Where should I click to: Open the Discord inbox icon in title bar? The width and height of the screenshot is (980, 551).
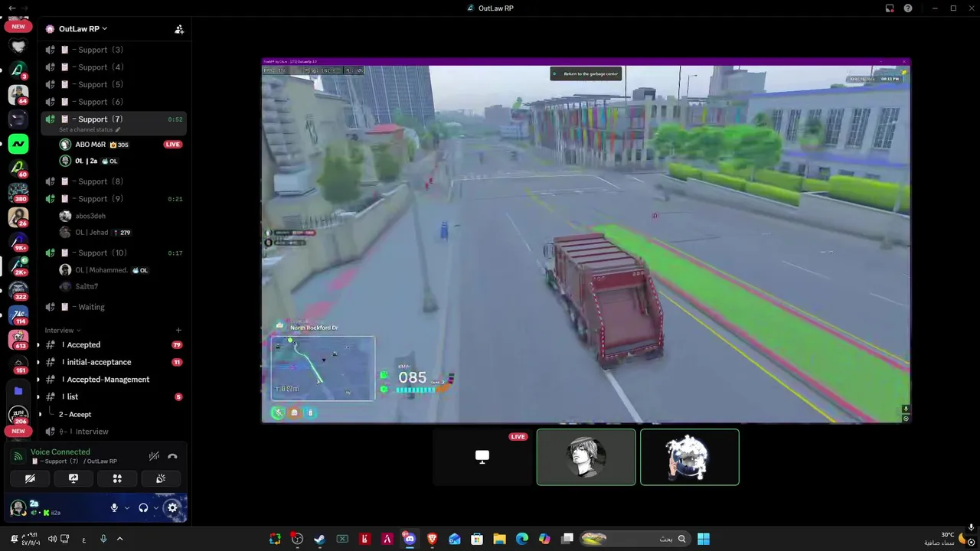890,8
